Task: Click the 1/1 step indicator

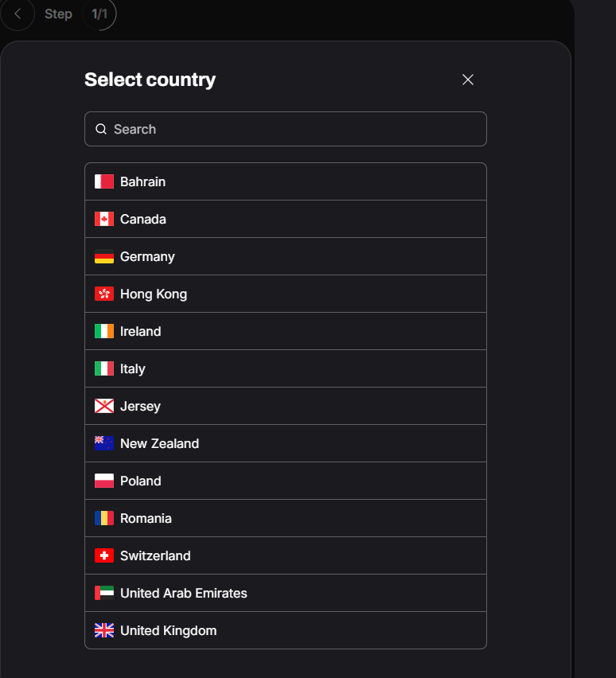Action: 99,14
